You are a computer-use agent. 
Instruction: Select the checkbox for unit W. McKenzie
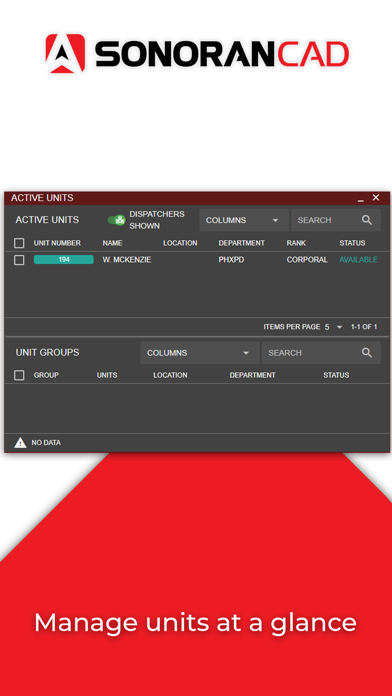click(19, 260)
